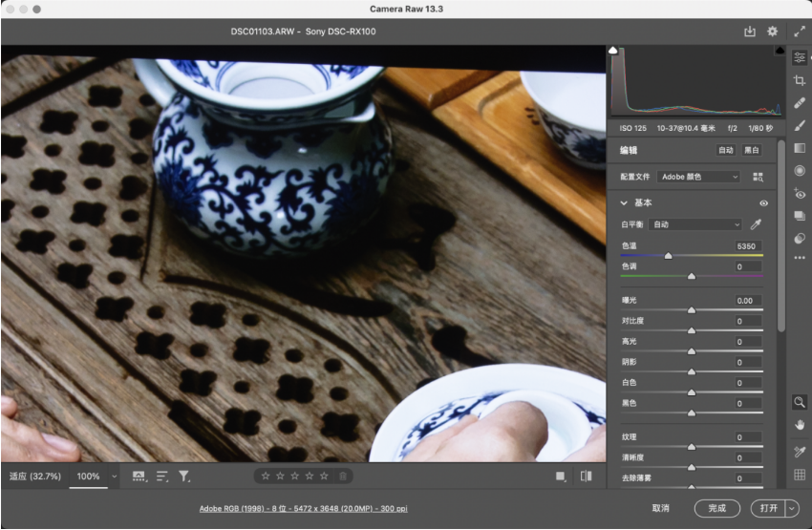Click the 完成 button

click(716, 508)
